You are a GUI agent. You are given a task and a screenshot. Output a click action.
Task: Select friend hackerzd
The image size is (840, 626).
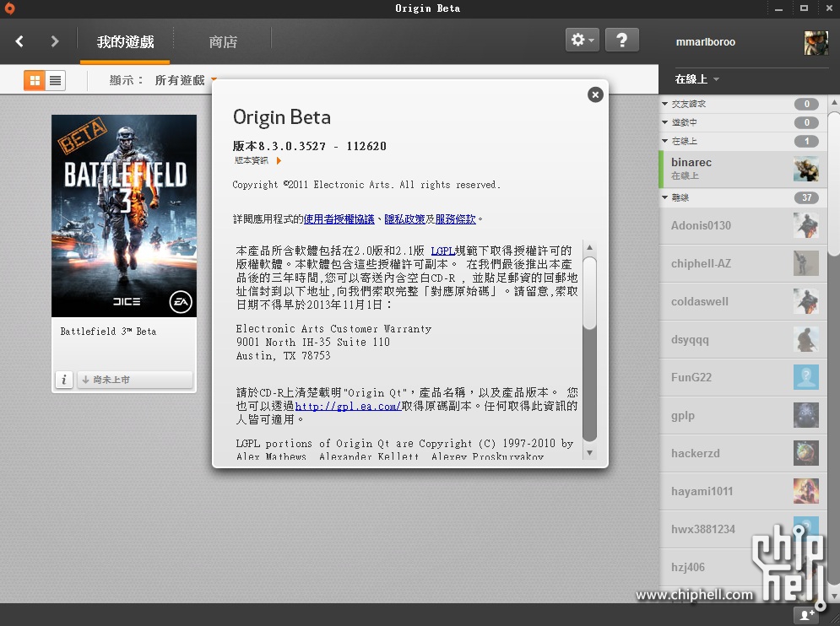click(x=743, y=454)
